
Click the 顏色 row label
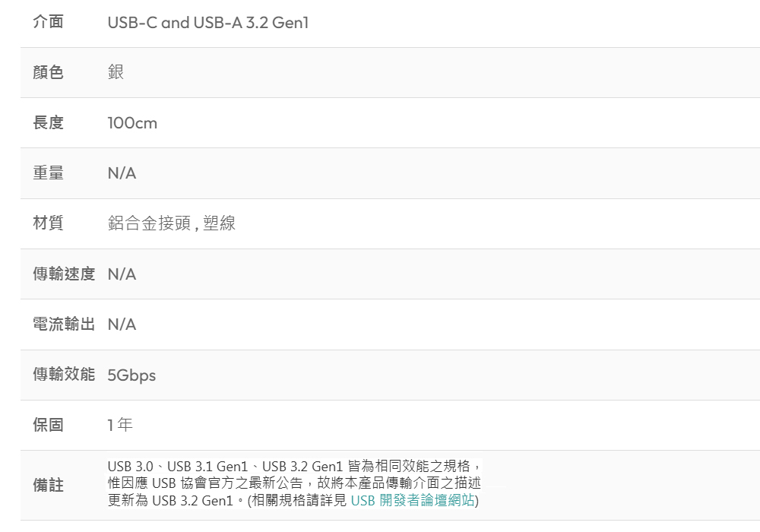click(x=48, y=72)
